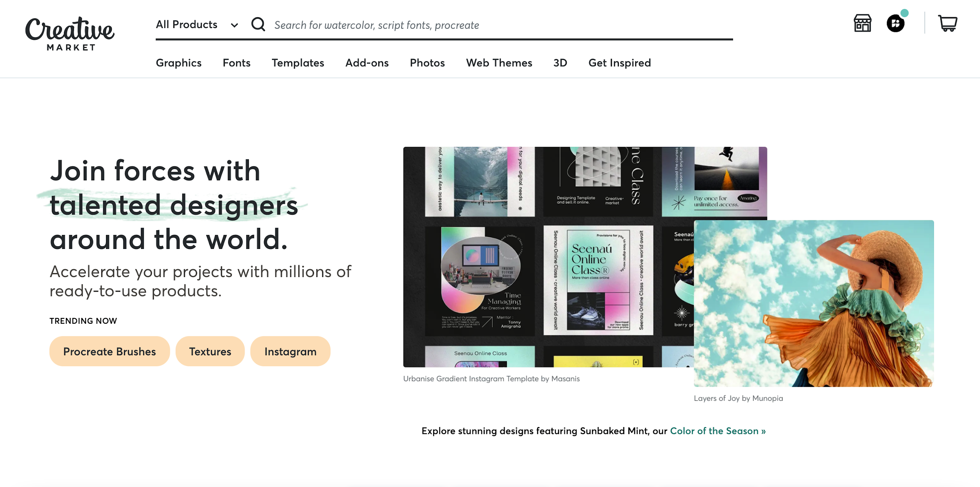The image size is (980, 487).
Task: Open the Graphics menu
Action: (178, 63)
